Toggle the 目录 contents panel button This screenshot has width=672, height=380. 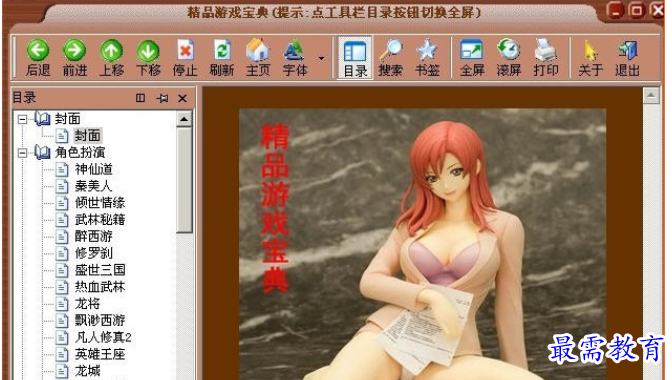(355, 57)
